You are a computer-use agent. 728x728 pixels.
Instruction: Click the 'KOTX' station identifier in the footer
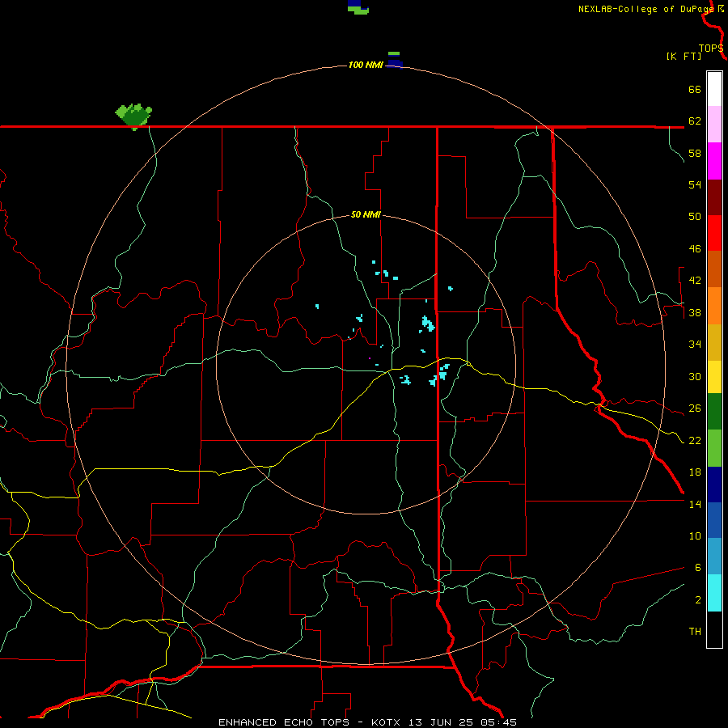(x=387, y=722)
